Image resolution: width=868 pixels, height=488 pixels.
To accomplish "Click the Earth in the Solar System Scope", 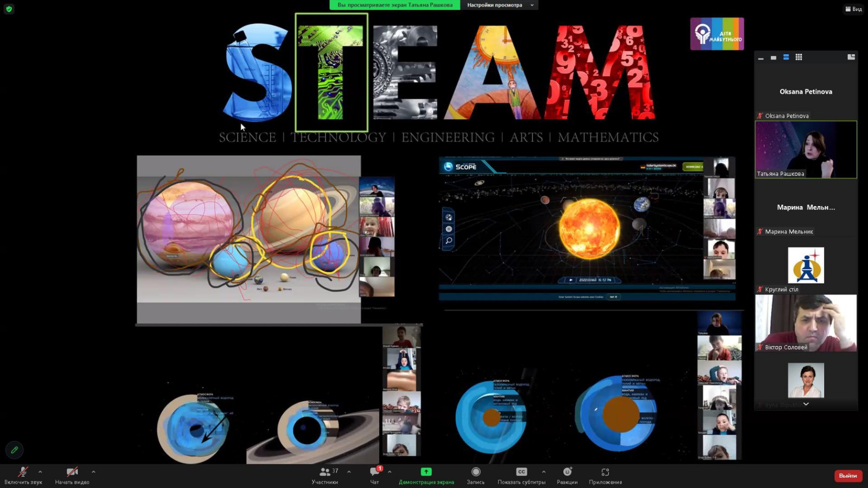I will 641,204.
